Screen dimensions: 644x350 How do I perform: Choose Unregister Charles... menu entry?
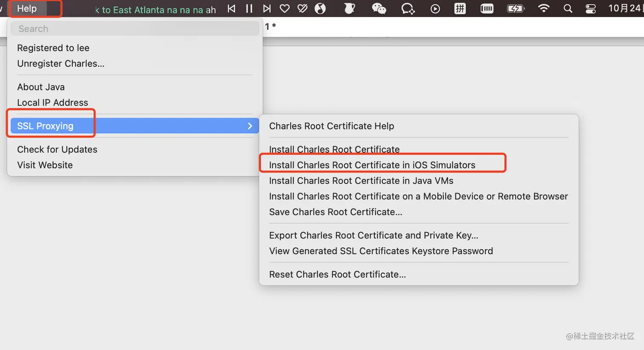(x=60, y=63)
